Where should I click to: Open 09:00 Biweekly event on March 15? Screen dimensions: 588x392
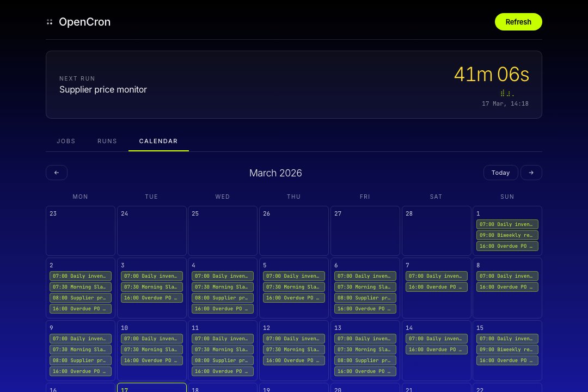507,350
